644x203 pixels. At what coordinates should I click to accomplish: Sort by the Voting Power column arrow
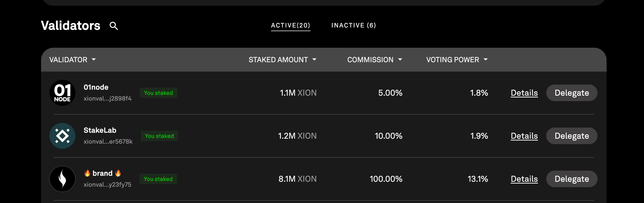click(x=485, y=60)
